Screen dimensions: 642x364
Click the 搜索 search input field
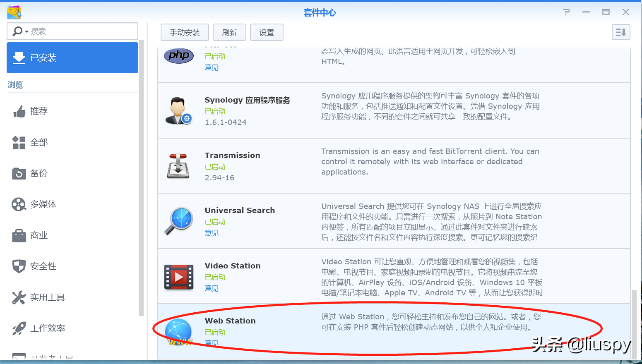83,31
